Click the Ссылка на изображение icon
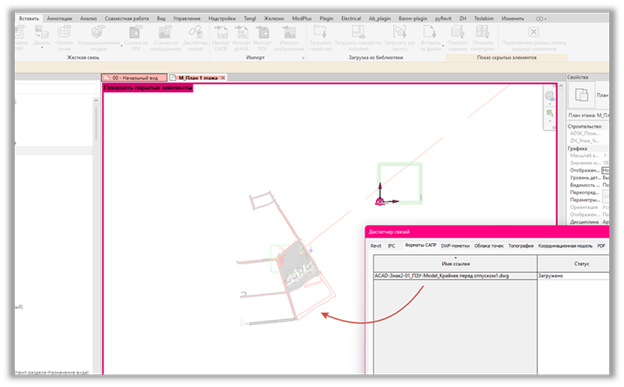 (165, 31)
